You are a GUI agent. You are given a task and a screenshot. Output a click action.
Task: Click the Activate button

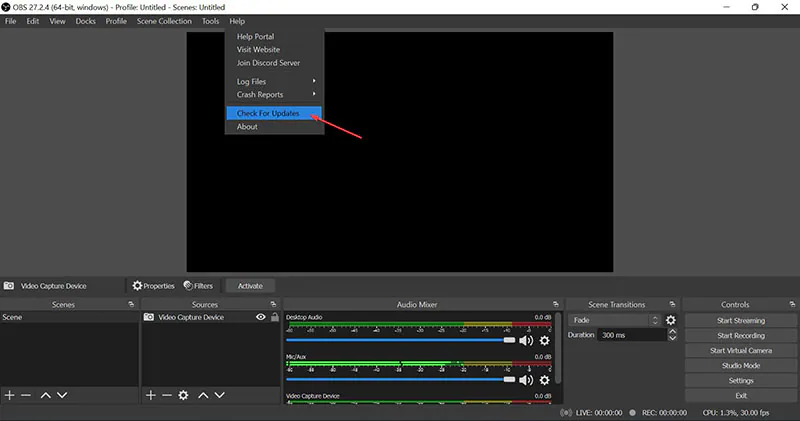(x=250, y=286)
